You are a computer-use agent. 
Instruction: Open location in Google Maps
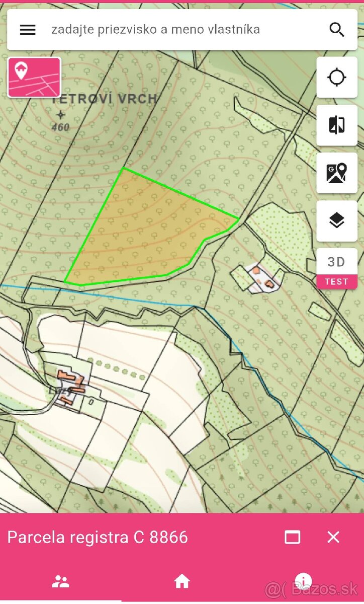coord(337,173)
